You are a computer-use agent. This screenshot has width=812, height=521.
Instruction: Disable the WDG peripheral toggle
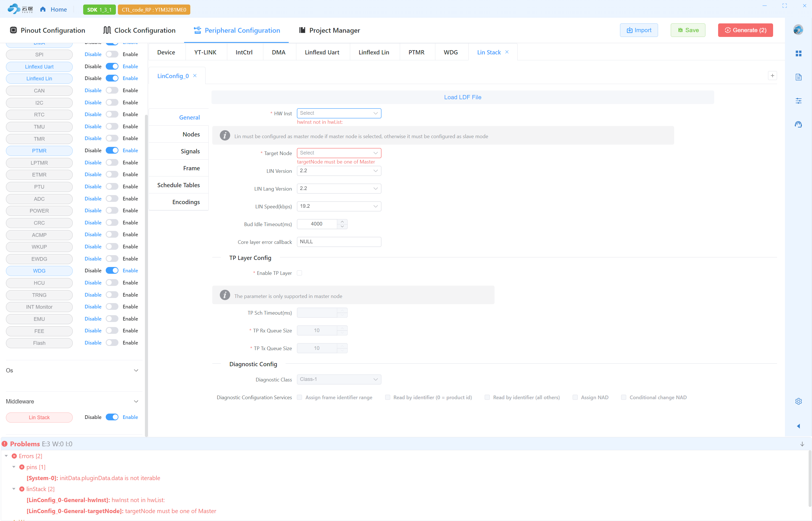pyautogui.click(x=112, y=271)
